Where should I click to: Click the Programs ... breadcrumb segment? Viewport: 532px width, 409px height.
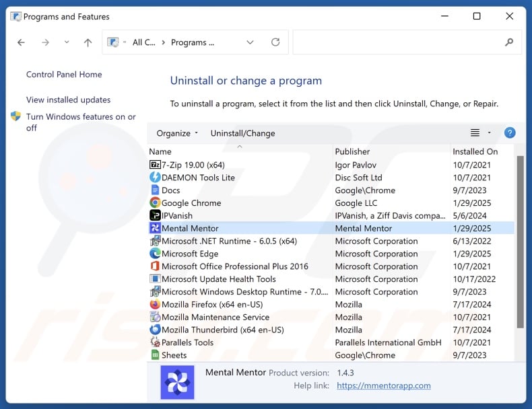pos(193,42)
